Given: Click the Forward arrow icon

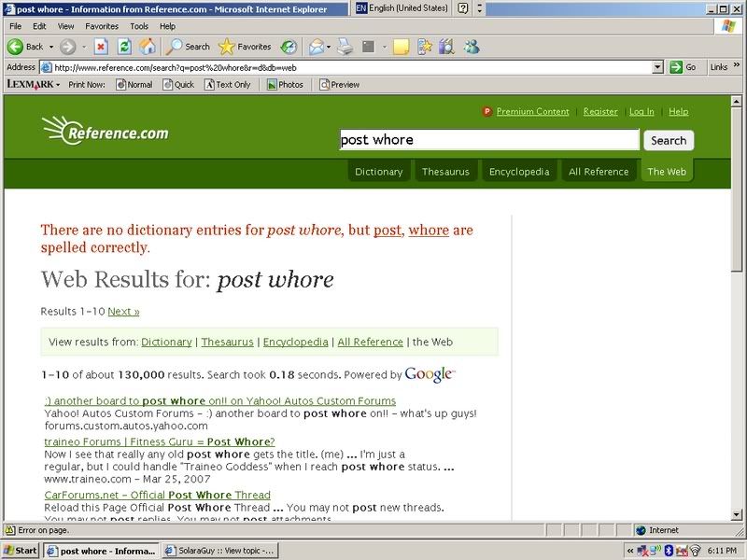Looking at the screenshot, I should pyautogui.click(x=68, y=47).
